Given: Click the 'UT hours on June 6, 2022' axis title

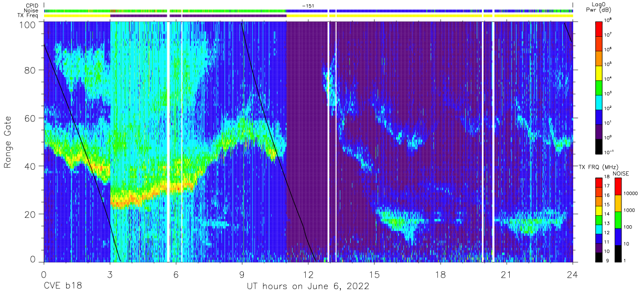Looking at the screenshot, I should pos(308,287).
